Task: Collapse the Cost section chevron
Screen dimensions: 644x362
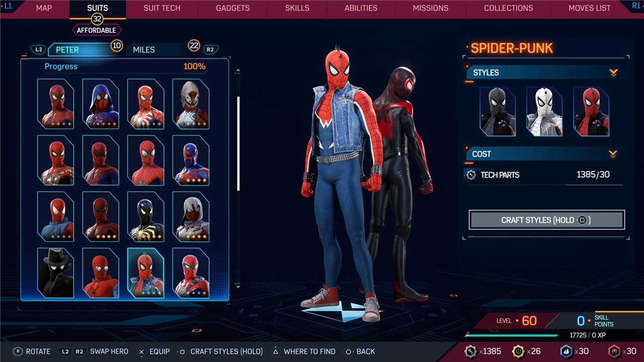Action: click(x=613, y=154)
